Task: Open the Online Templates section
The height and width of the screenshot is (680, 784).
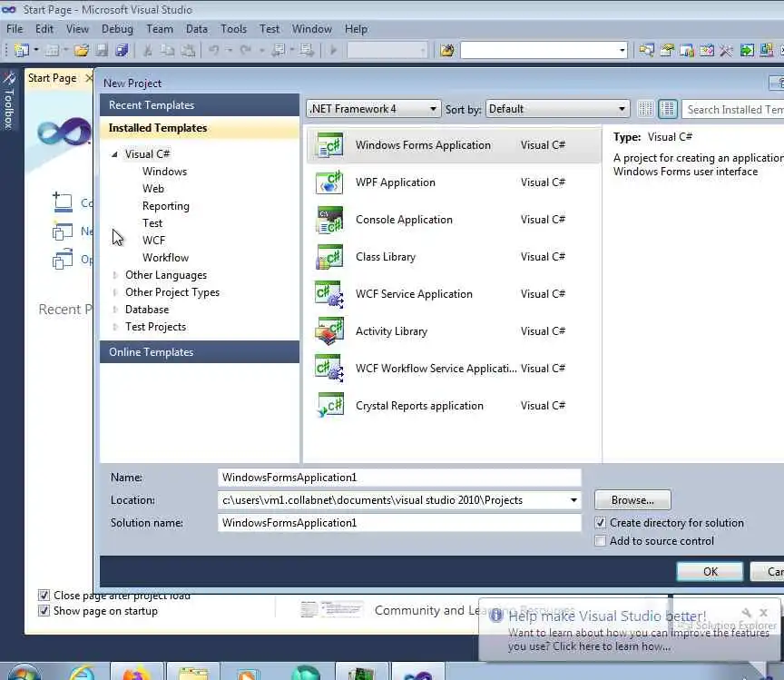Action: pyautogui.click(x=200, y=351)
